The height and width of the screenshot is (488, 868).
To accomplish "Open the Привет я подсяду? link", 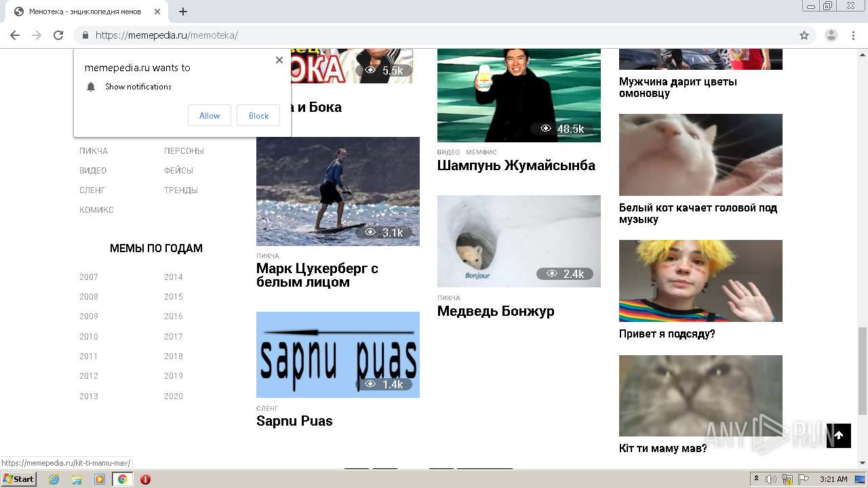I will click(667, 334).
